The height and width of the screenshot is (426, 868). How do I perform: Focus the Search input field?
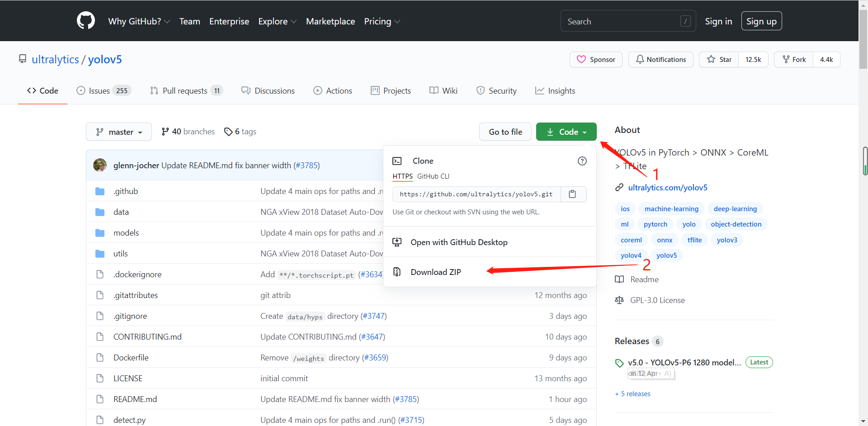pos(628,21)
